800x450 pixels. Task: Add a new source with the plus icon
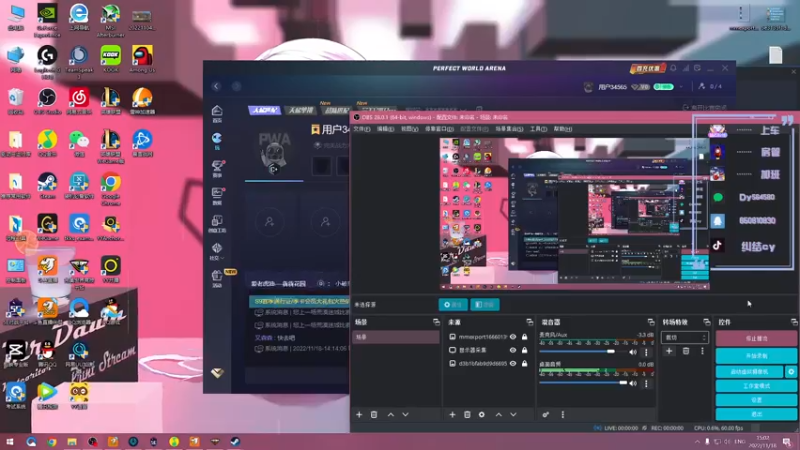[452, 415]
